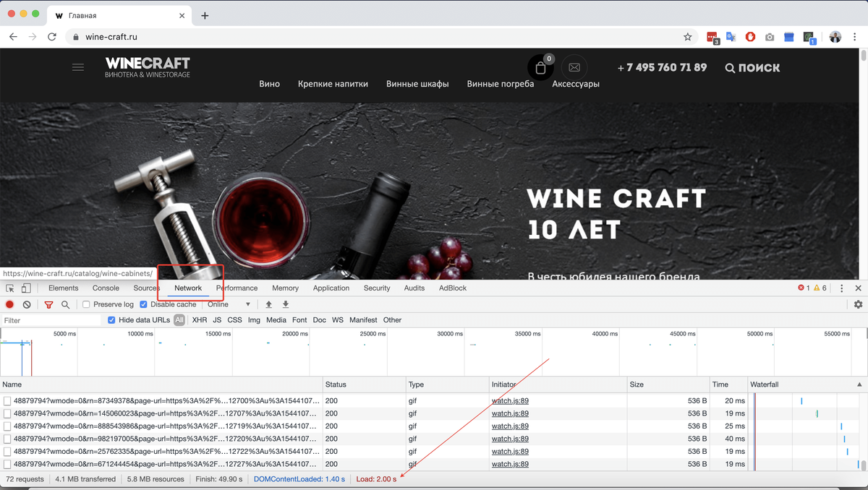Reload the wine-craft.ru page
This screenshot has height=490, width=868.
[51, 37]
